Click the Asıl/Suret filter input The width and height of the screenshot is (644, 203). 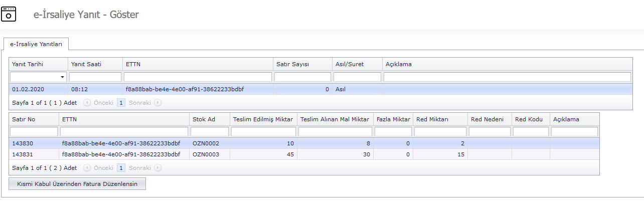(357, 77)
